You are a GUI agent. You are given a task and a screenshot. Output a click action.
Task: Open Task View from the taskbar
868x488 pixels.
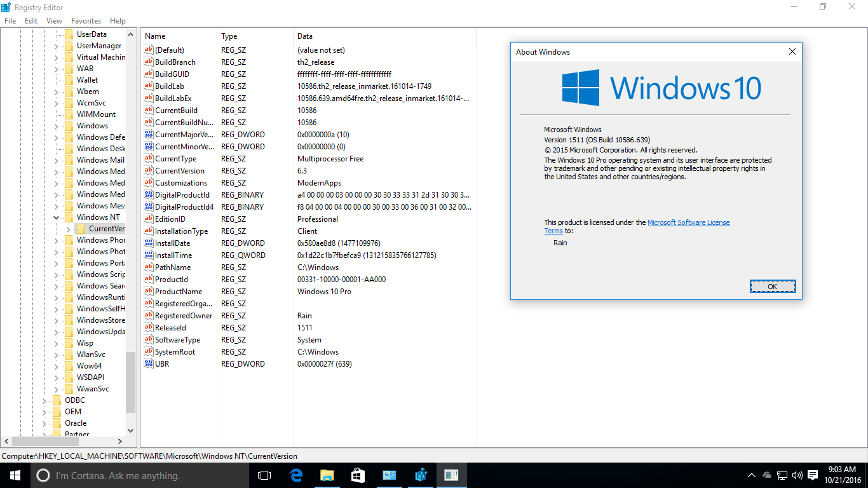coord(264,475)
